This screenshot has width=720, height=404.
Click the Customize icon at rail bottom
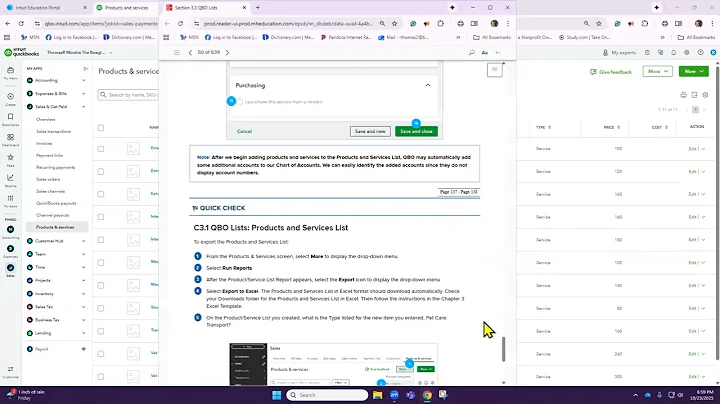coord(10,369)
